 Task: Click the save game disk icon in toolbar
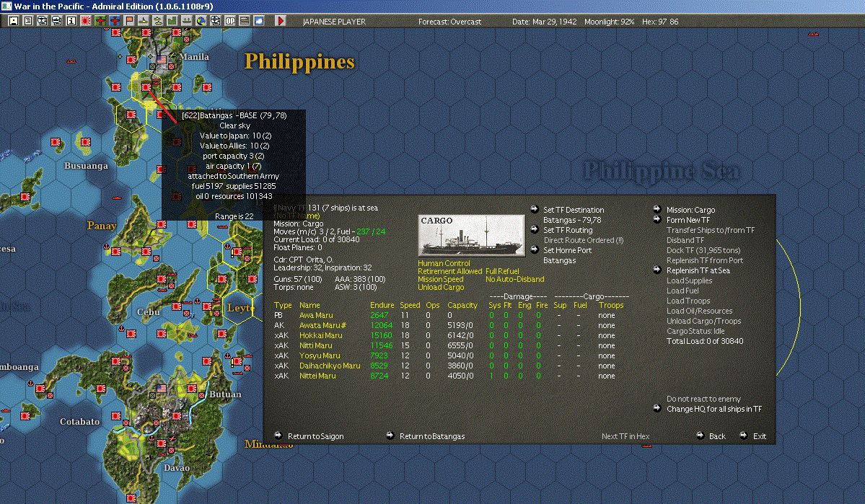click(13, 21)
